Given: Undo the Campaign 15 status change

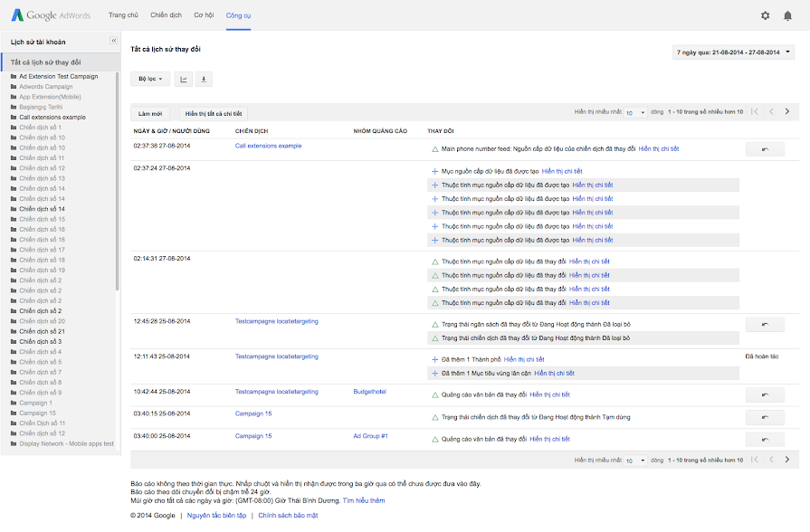Looking at the screenshot, I should point(765,417).
